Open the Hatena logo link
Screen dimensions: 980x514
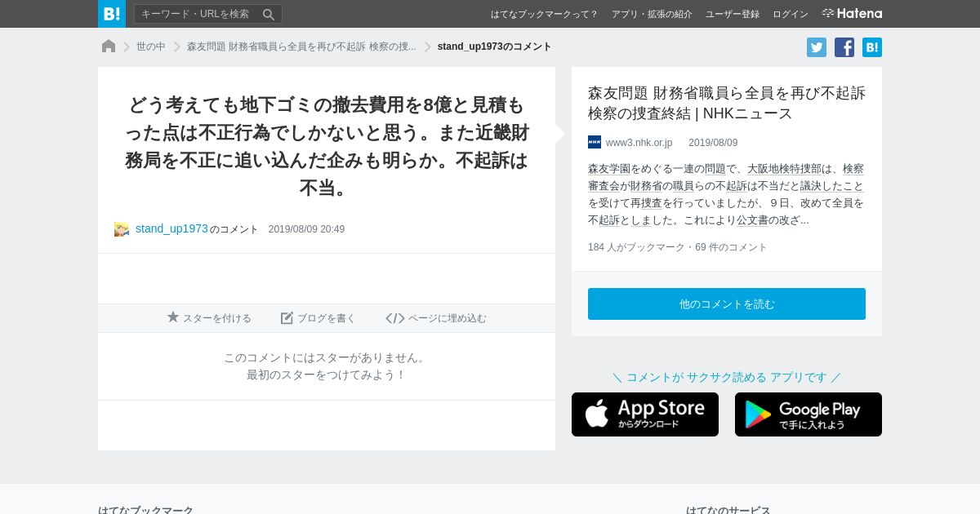(x=852, y=14)
